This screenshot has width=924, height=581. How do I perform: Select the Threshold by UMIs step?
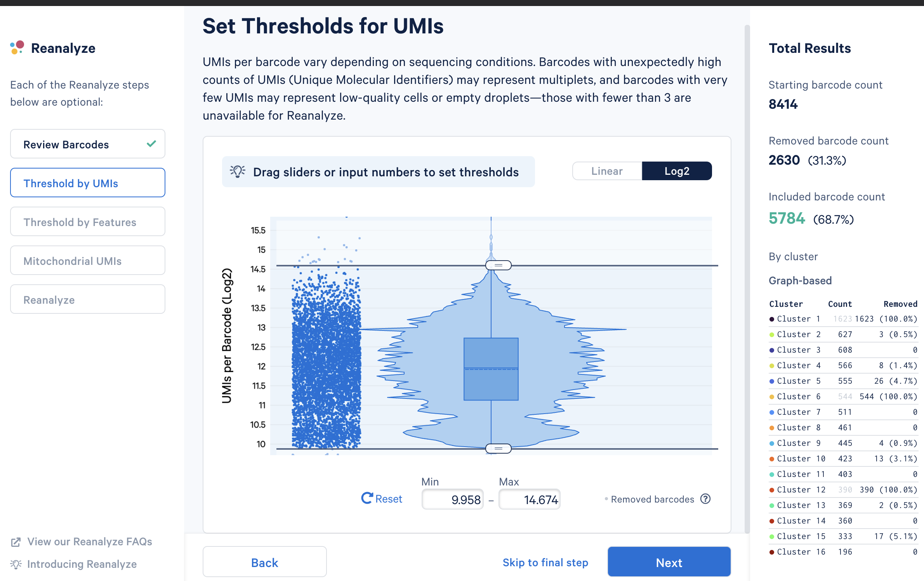(x=88, y=183)
